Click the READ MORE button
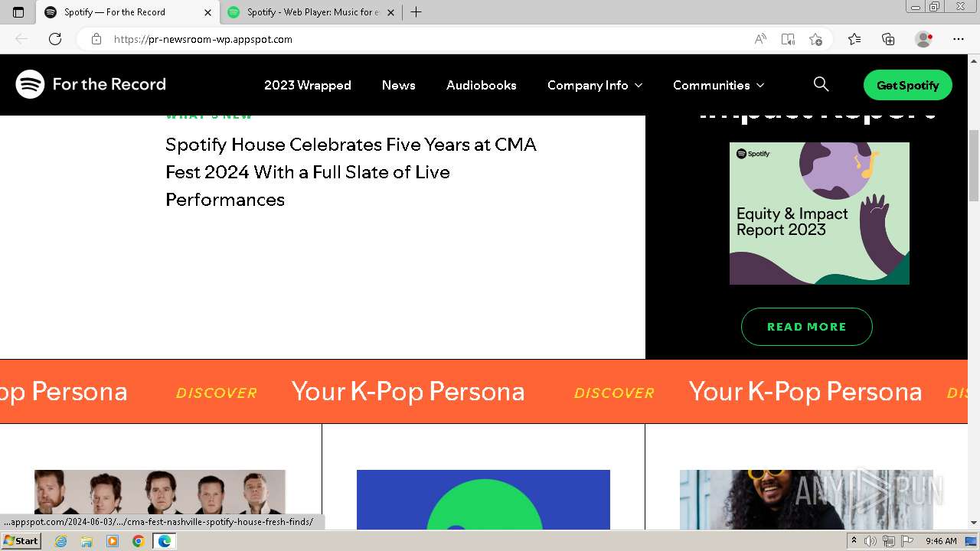Viewport: 980px width, 551px height. (807, 327)
